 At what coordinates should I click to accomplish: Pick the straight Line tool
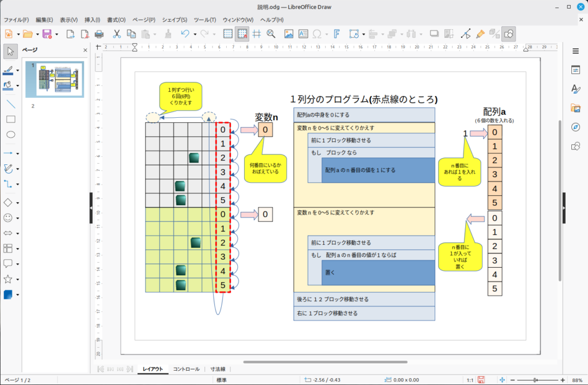tap(10, 104)
